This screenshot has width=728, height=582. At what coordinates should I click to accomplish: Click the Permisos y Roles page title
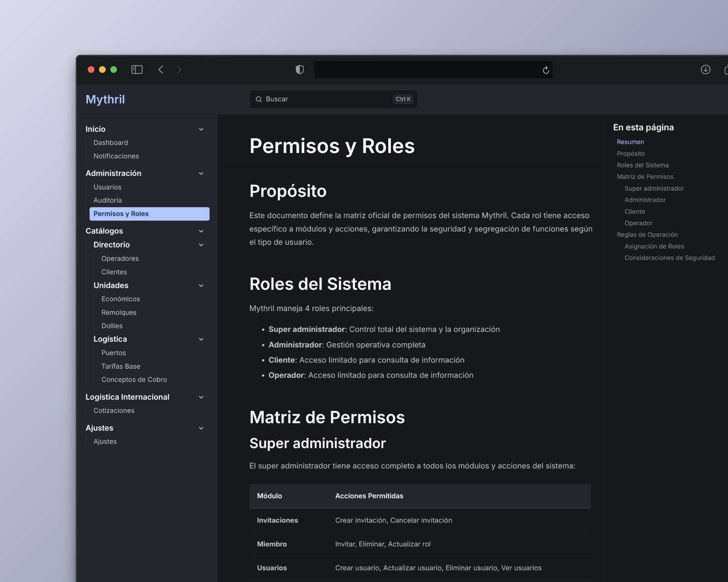tap(332, 146)
